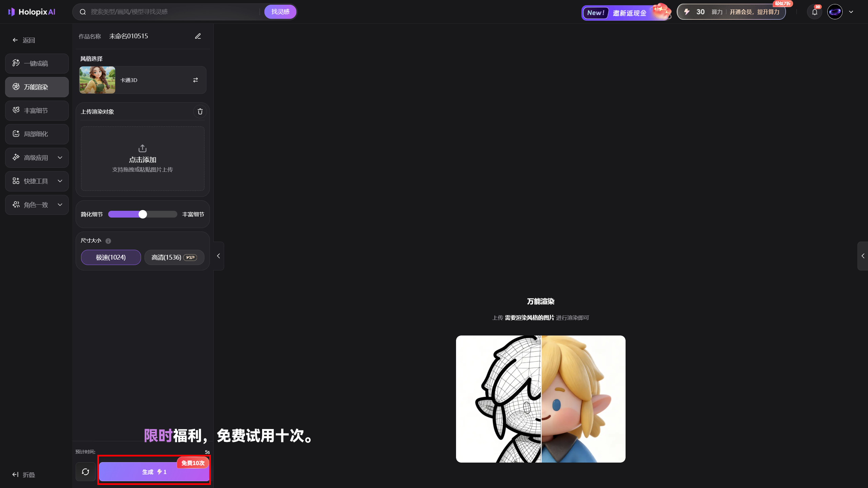Click the refresh icon beside the generate button
Viewport: 868px width, 488px height.
[85, 471]
